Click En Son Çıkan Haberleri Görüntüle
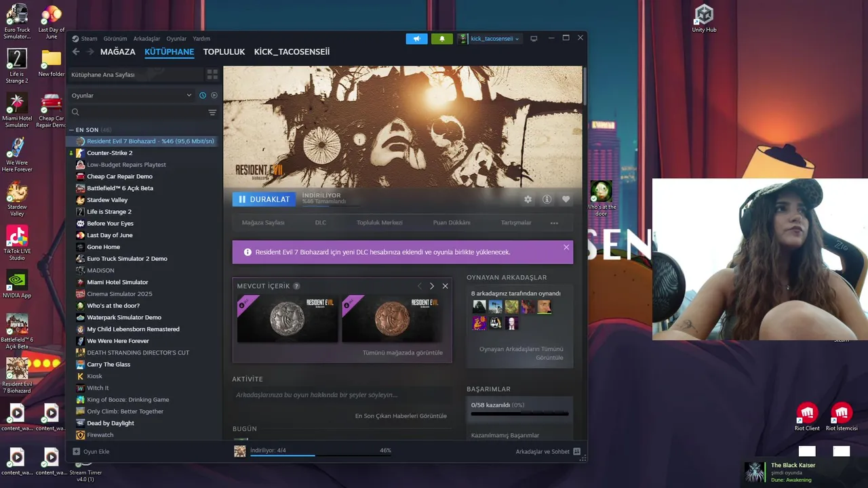 pyautogui.click(x=401, y=415)
